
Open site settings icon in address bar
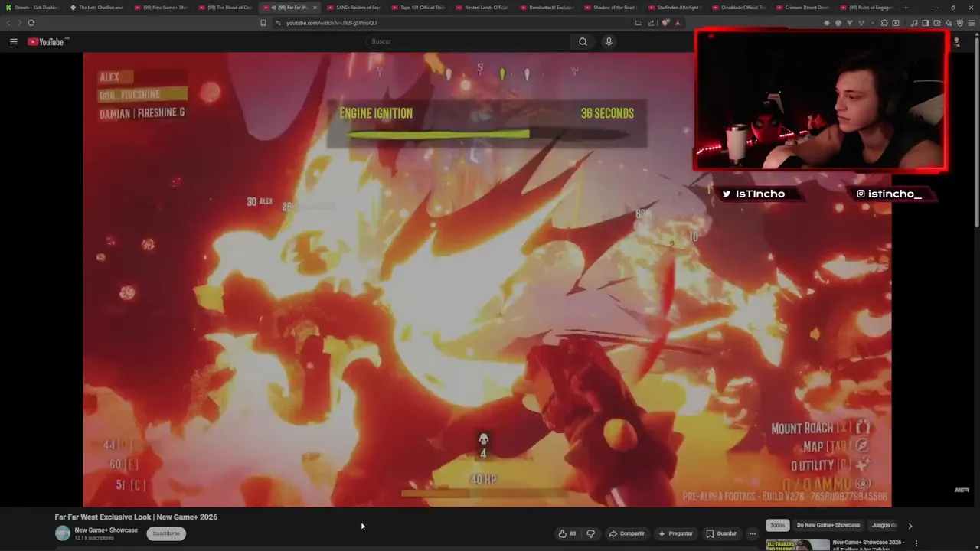coord(278,23)
